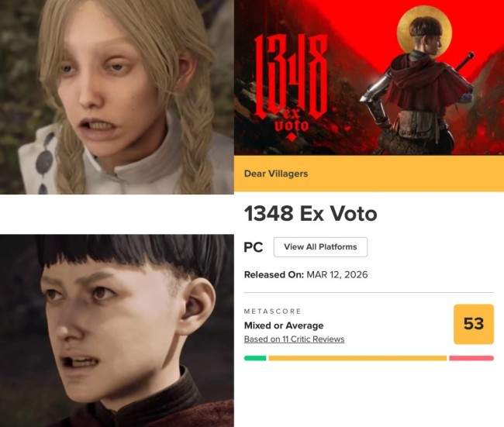Click the Mixed or Average rating text
This screenshot has height=427, width=504.
point(284,325)
